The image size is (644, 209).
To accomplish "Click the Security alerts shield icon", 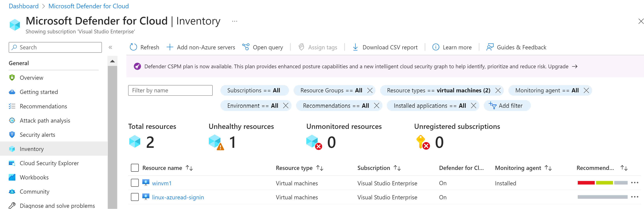I will click(x=12, y=134).
